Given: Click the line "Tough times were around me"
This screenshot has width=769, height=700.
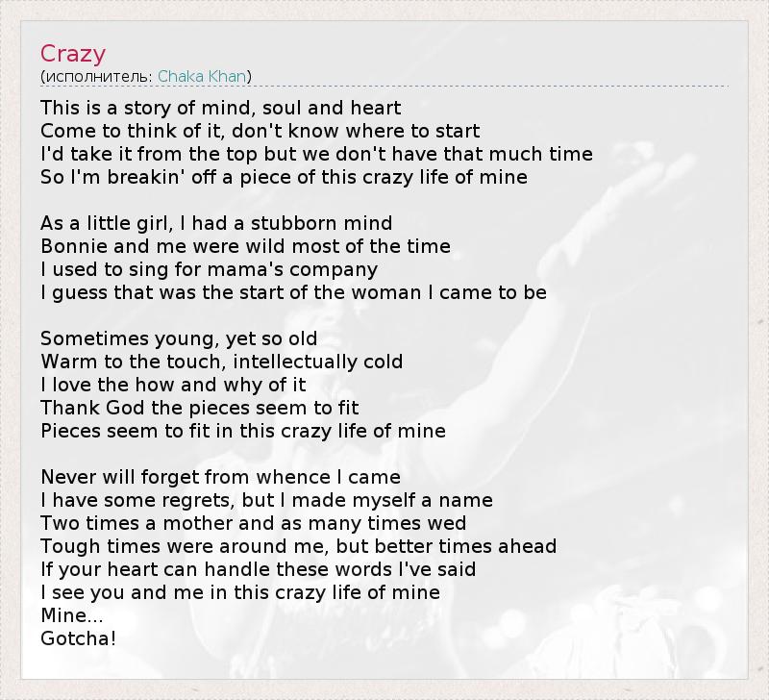Looking at the screenshot, I should point(298,546).
